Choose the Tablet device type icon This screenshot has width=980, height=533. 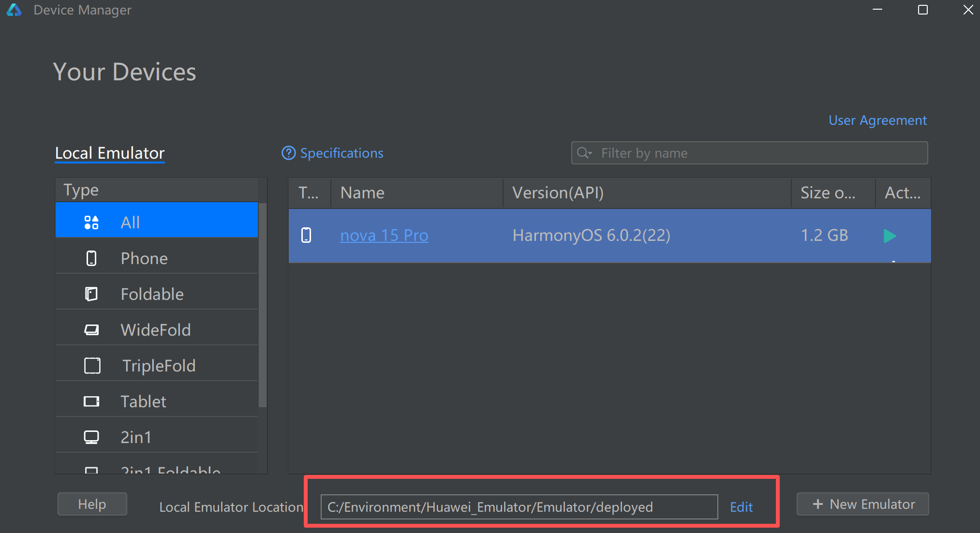point(91,401)
